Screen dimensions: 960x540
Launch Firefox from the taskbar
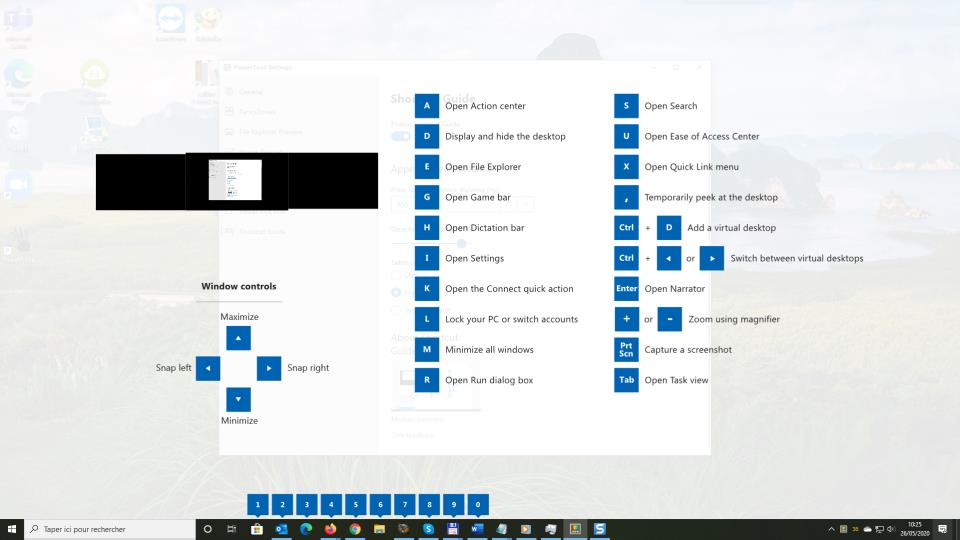[331, 529]
